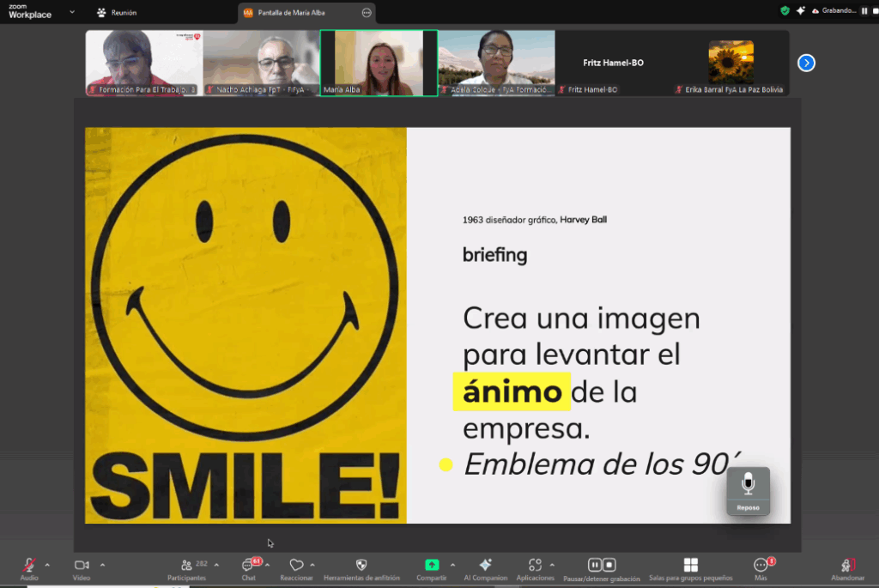The image size is (879, 588).
Task: Click the SMILE! poster image
Action: [246, 325]
